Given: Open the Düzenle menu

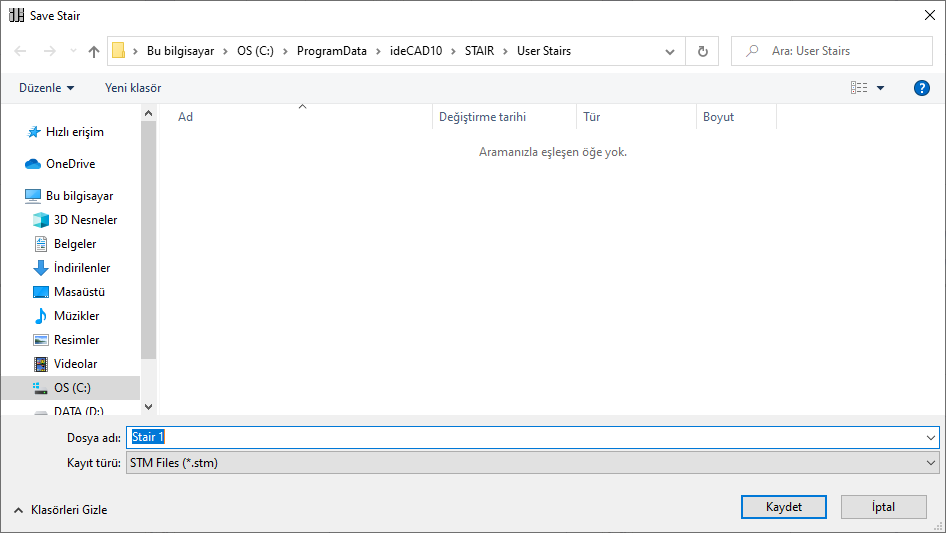Looking at the screenshot, I should click(x=46, y=88).
